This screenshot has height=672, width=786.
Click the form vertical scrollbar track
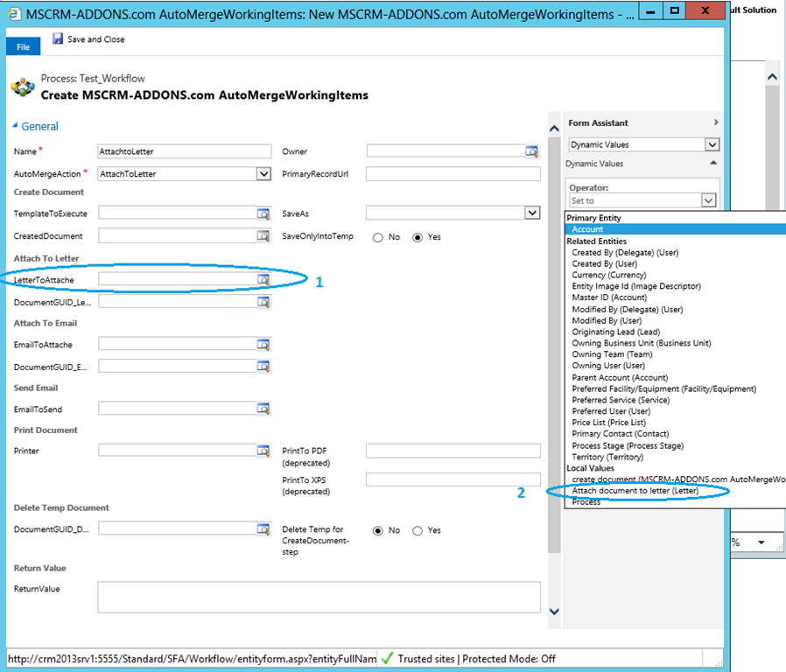pyautogui.click(x=554, y=369)
